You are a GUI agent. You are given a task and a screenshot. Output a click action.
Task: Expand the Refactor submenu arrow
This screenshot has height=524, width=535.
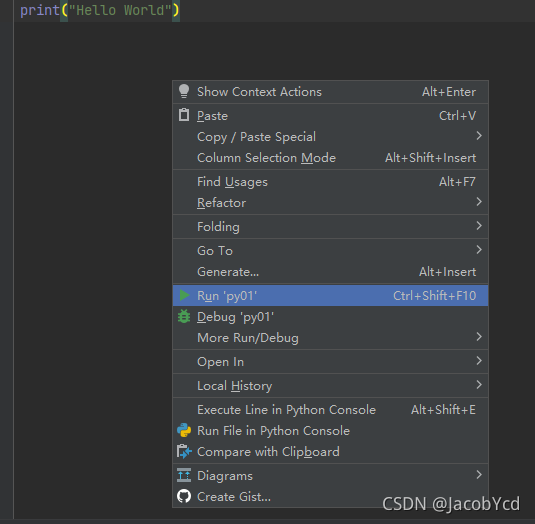point(479,202)
